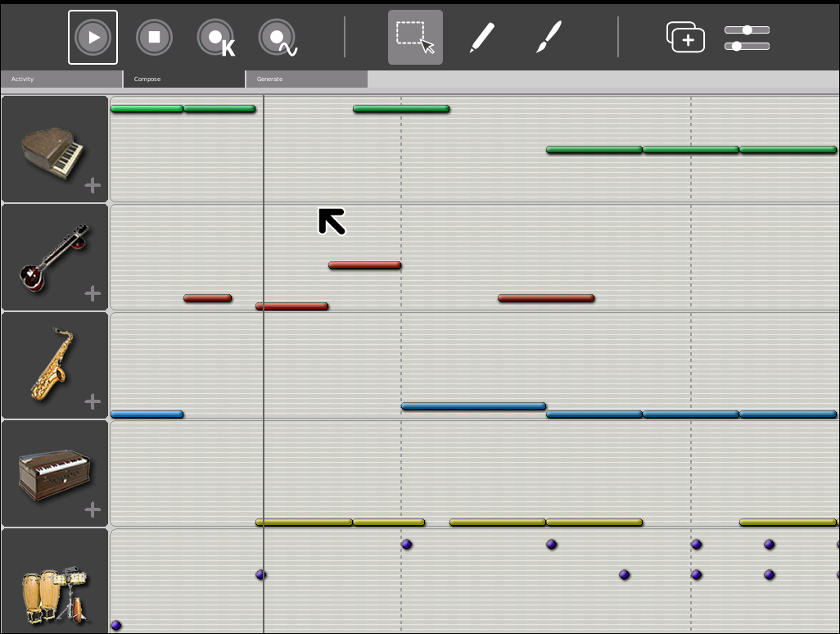This screenshot has height=634, width=840.
Task: Start keyboard recording with the K button
Action: (216, 38)
